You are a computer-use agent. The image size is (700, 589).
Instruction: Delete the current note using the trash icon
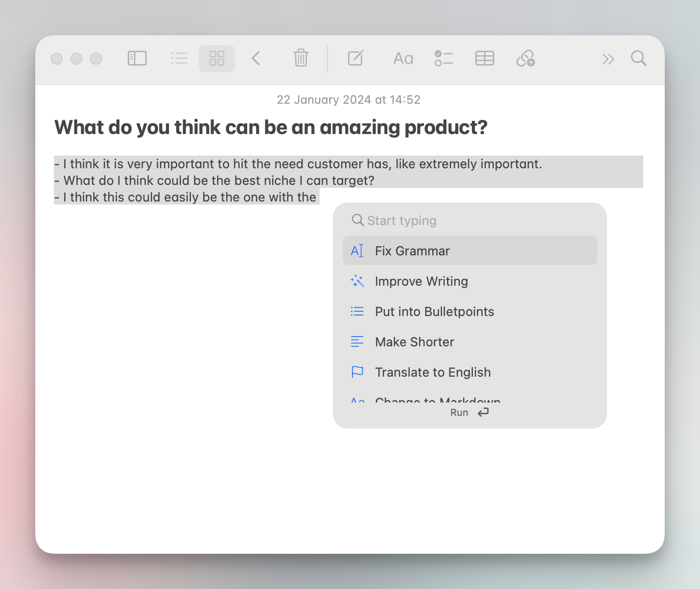tap(301, 58)
